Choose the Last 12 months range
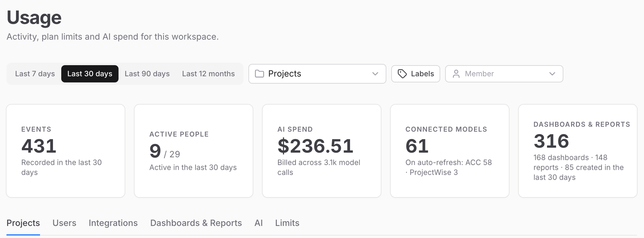 click(x=208, y=74)
